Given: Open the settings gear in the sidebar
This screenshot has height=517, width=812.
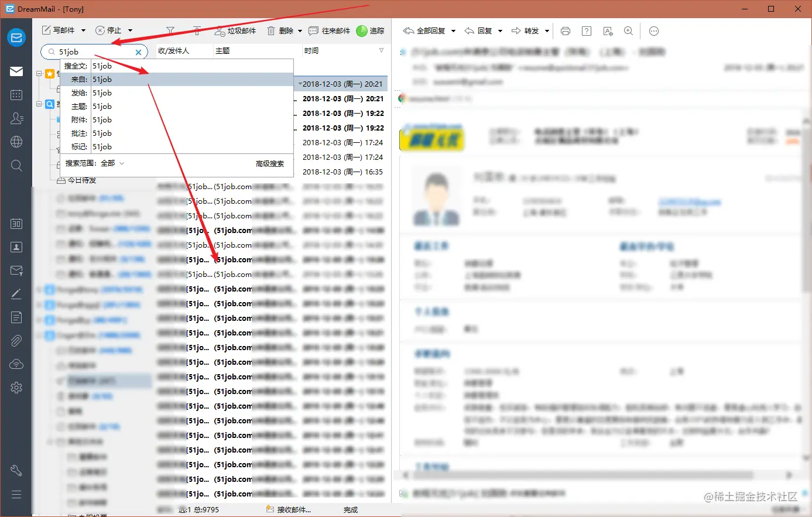Looking at the screenshot, I should point(16,388).
